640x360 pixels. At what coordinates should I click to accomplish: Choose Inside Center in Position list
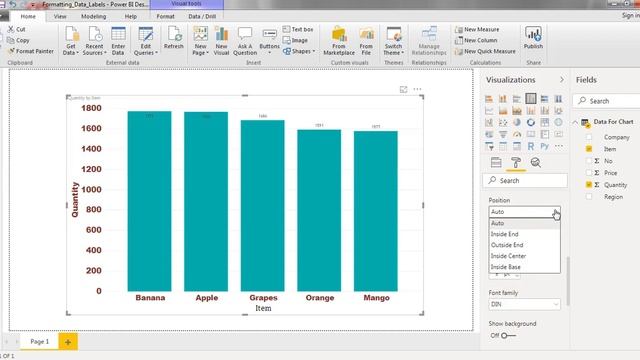(524, 256)
